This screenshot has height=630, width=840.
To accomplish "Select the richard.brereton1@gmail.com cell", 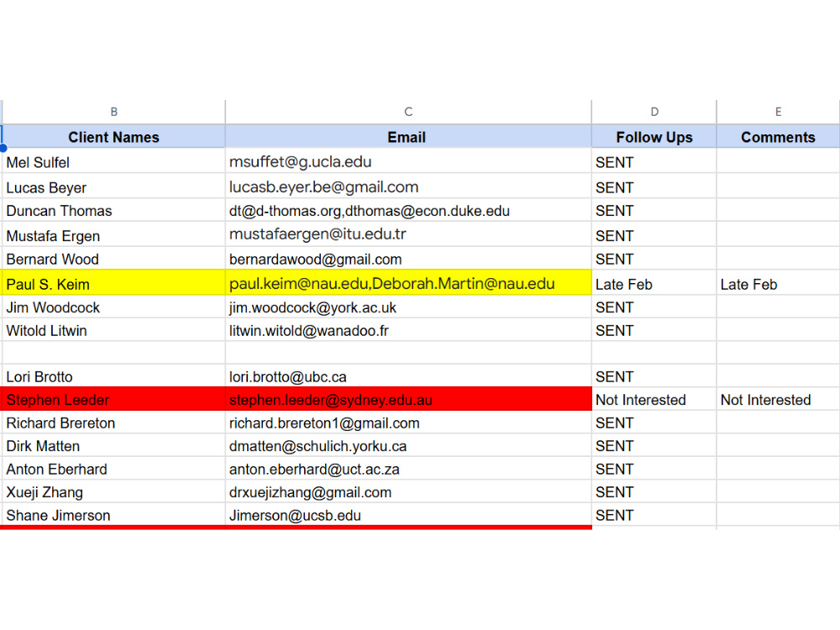I will point(408,423).
